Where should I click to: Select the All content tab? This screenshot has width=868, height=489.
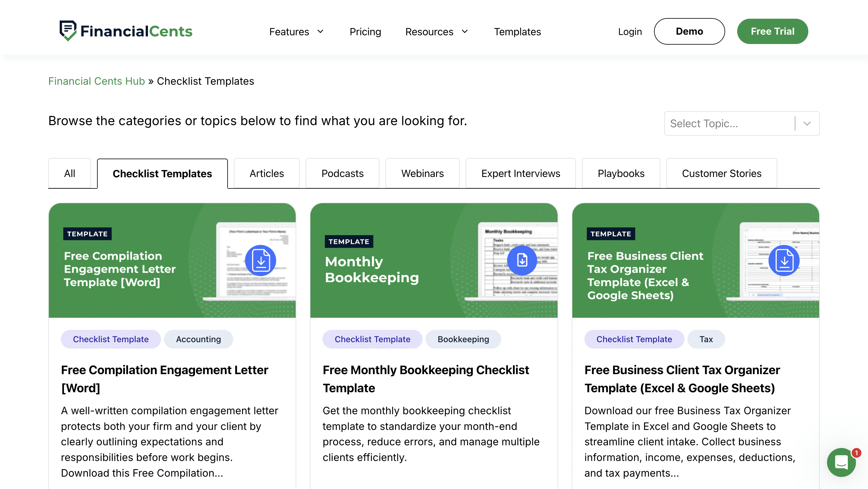click(x=69, y=173)
